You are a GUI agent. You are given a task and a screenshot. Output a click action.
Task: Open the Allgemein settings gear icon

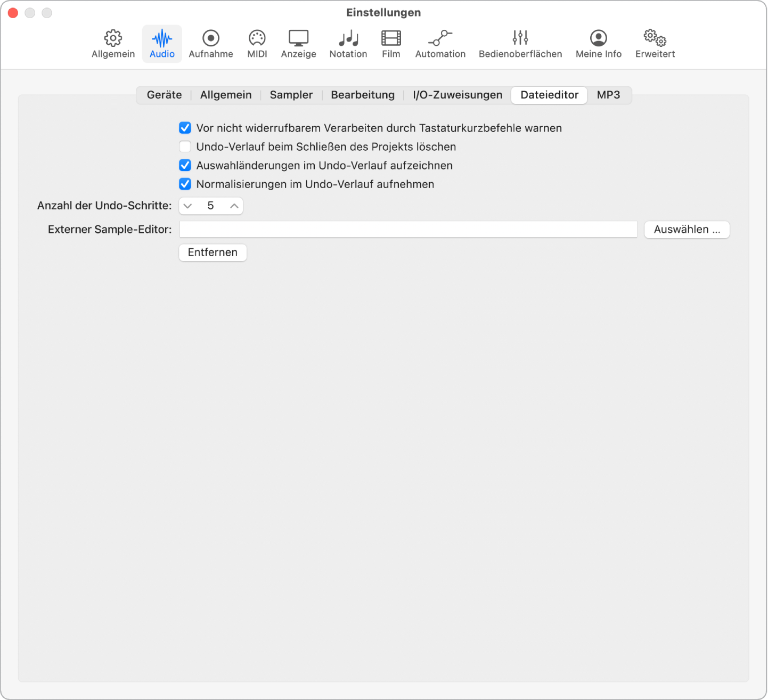point(113,38)
